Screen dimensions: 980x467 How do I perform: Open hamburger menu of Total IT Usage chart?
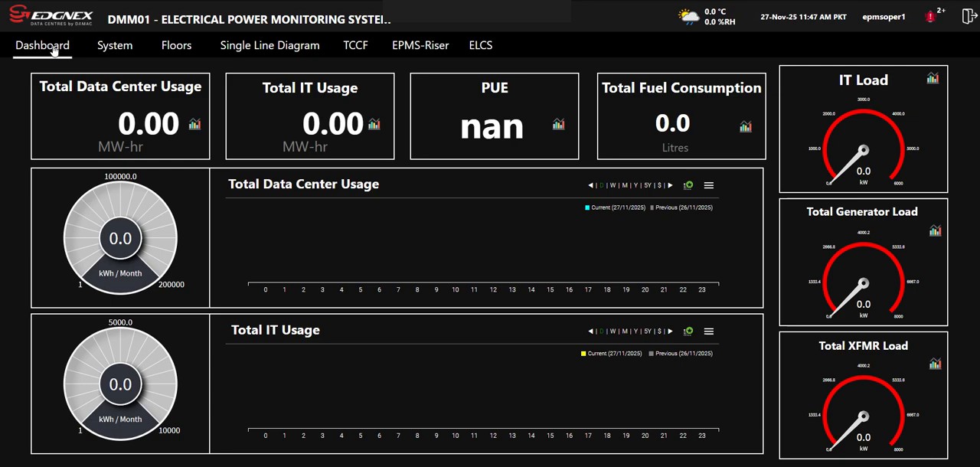(709, 331)
